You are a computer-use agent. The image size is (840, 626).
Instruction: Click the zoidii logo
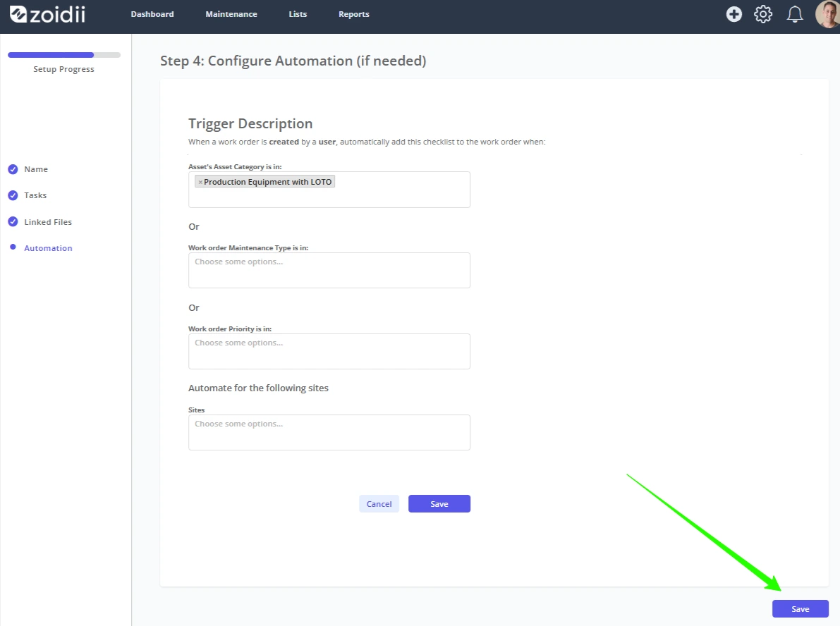point(48,14)
